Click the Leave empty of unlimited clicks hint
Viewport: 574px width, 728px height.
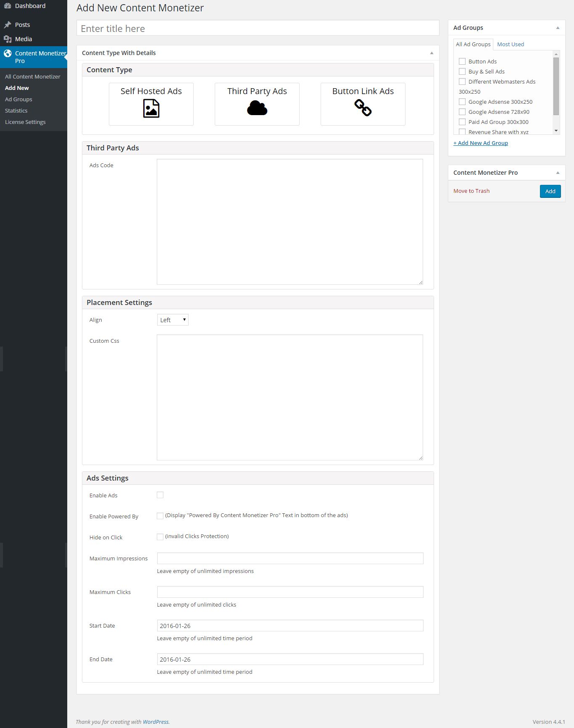(x=196, y=604)
